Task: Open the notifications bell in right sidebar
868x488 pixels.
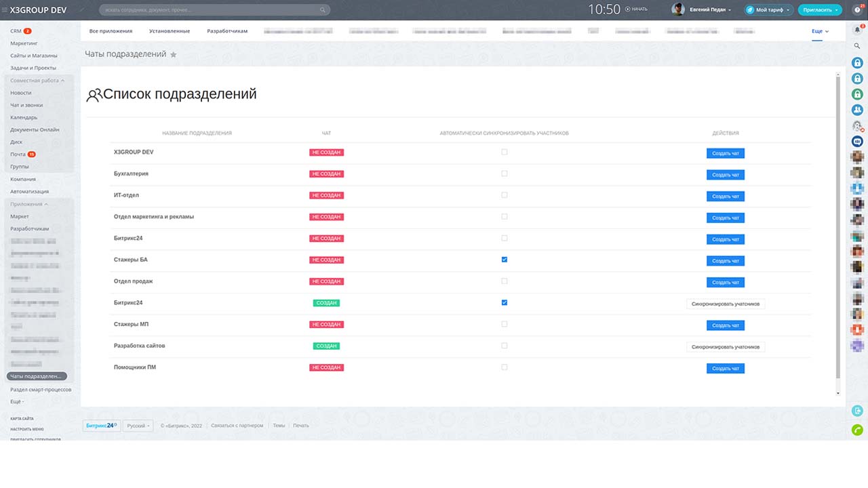Action: pos(857,30)
